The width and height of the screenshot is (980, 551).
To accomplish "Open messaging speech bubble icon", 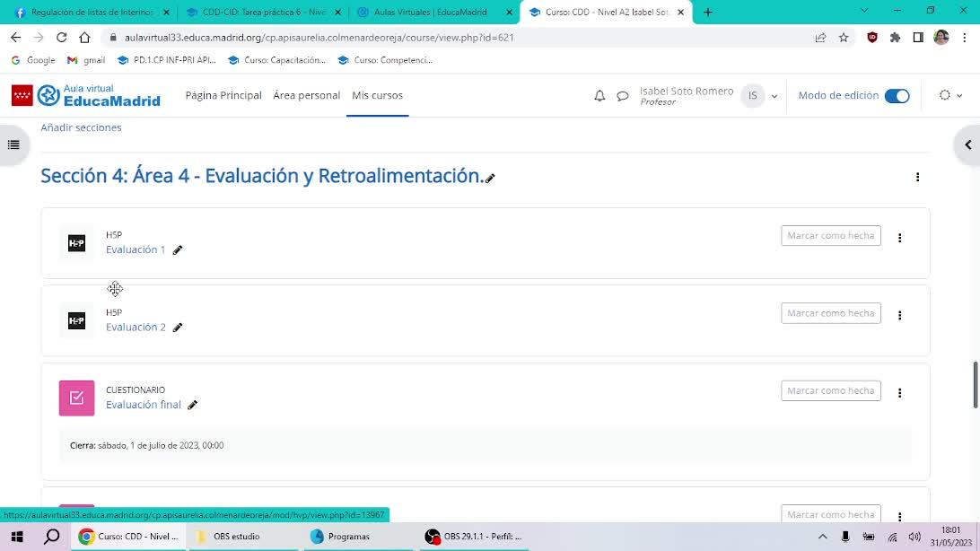I will click(x=623, y=96).
